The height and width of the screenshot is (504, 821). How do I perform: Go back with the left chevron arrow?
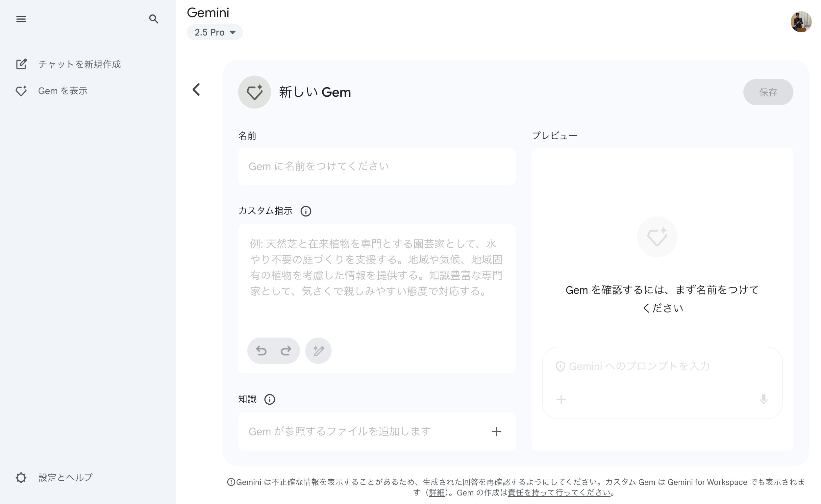point(197,90)
